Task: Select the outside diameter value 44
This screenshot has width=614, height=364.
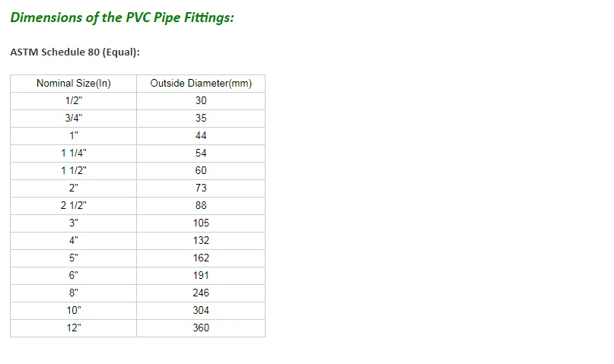Action: pos(201,136)
